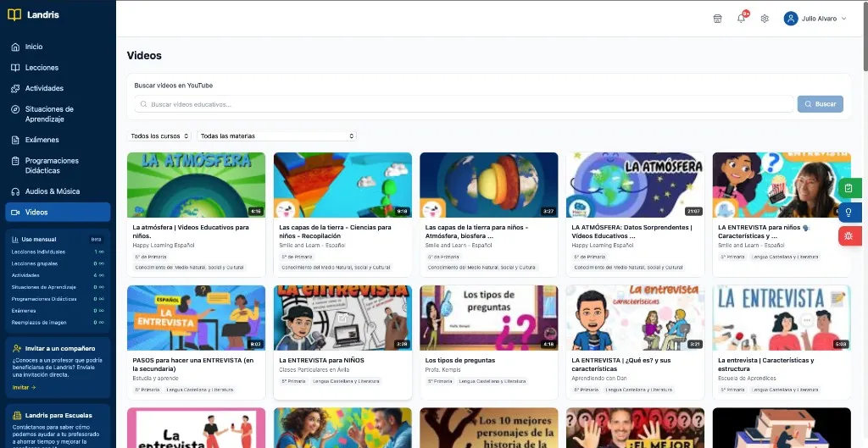Screen dimensions: 868x448
Task: Click the red bug report floating button
Action: tap(849, 236)
